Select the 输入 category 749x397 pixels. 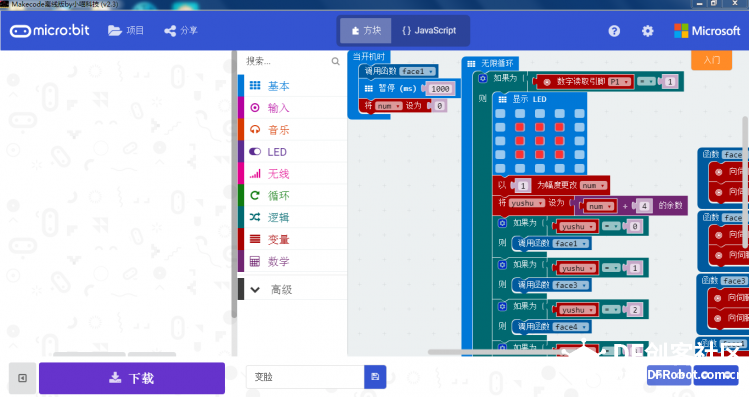coord(292,108)
